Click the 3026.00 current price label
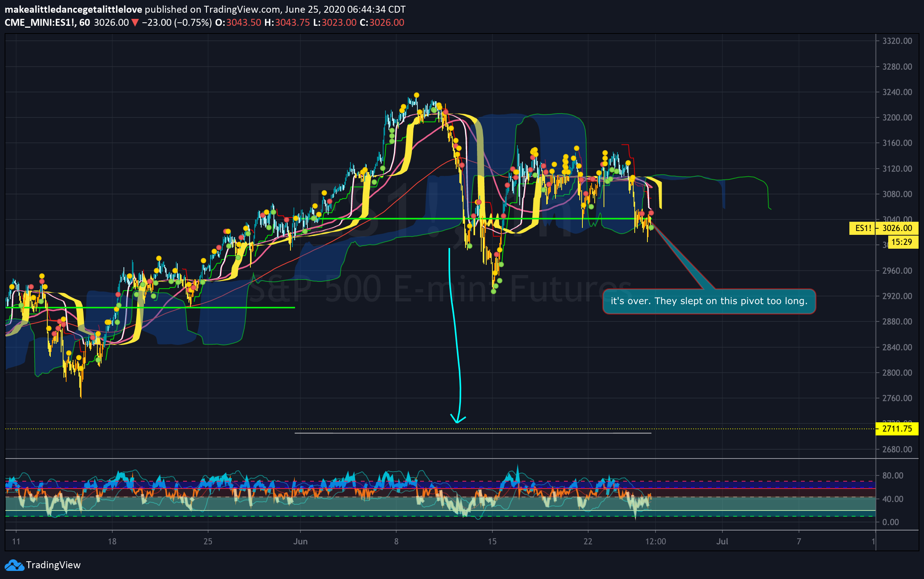924x579 pixels. [x=897, y=228]
